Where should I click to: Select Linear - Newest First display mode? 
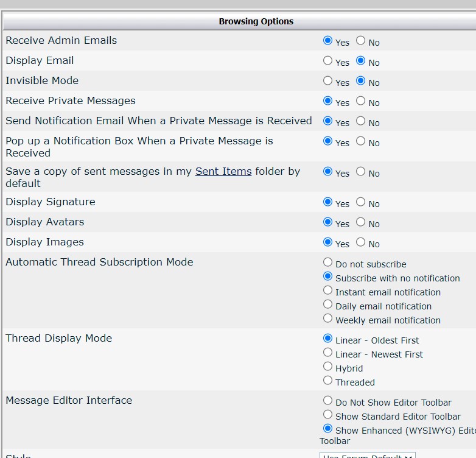[328, 353]
